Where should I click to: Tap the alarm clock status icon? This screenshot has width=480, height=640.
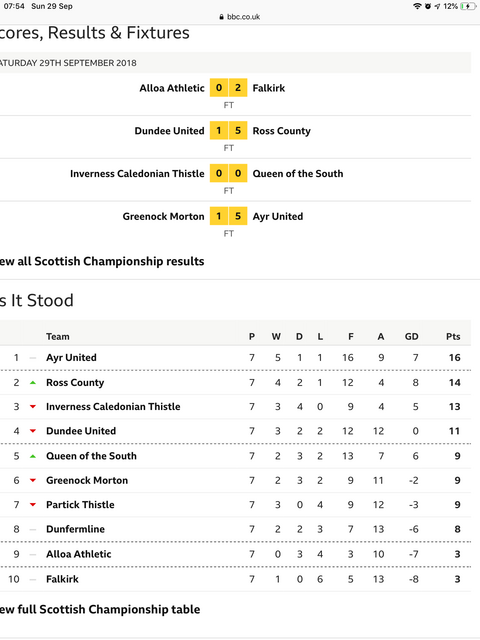[x=428, y=6]
